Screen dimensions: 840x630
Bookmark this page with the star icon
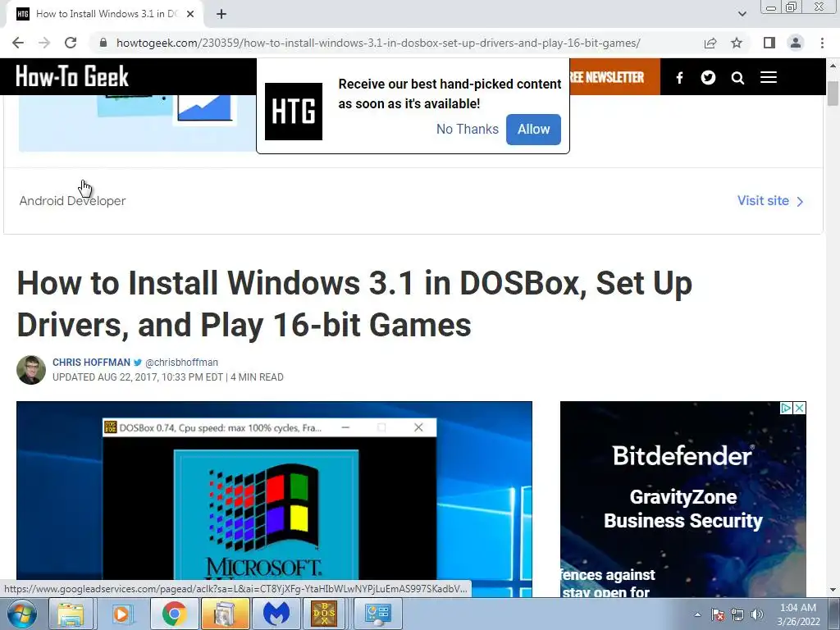[737, 43]
